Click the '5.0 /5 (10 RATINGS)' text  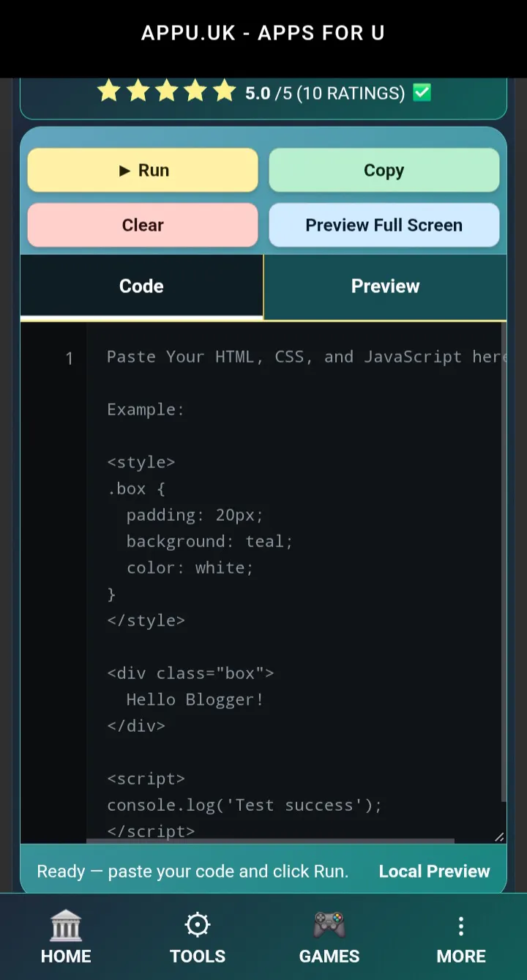325,93
